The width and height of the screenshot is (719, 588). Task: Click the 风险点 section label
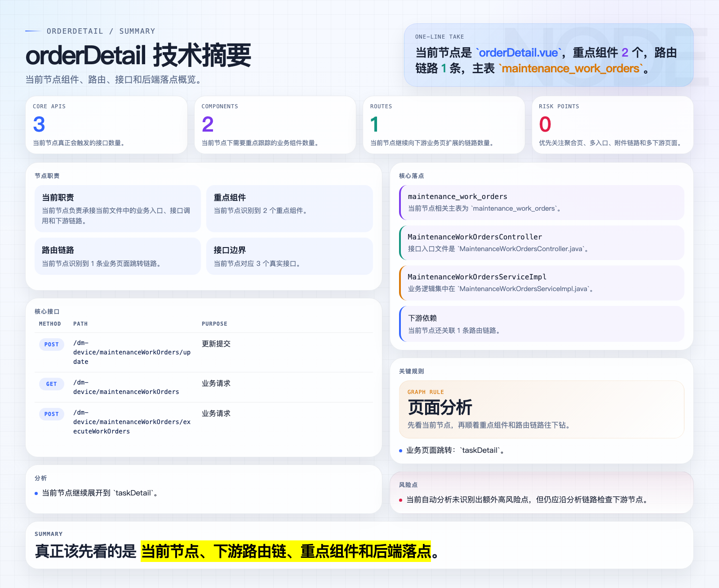tap(408, 485)
